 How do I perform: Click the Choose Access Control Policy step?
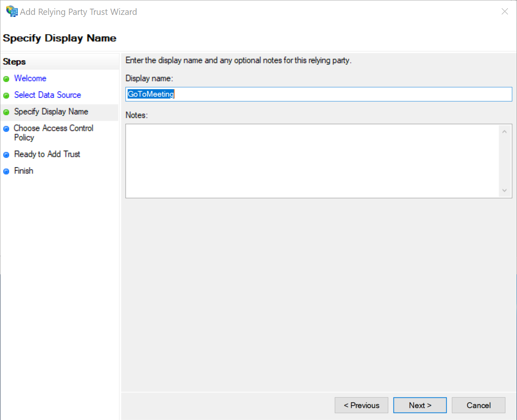(54, 133)
